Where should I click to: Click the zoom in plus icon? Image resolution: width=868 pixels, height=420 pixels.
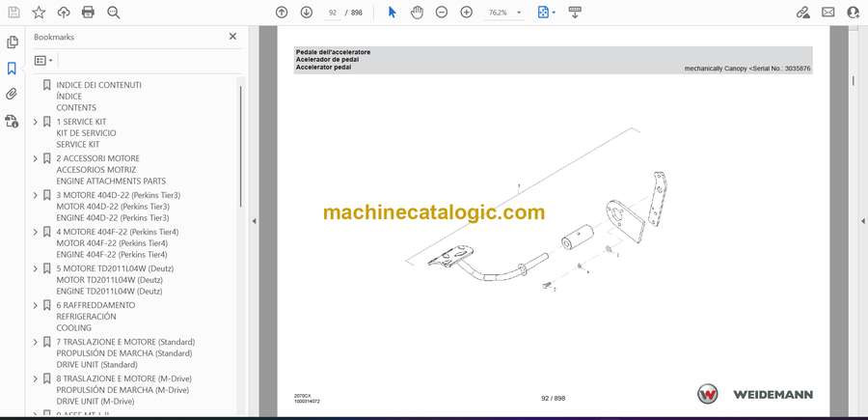tap(467, 13)
